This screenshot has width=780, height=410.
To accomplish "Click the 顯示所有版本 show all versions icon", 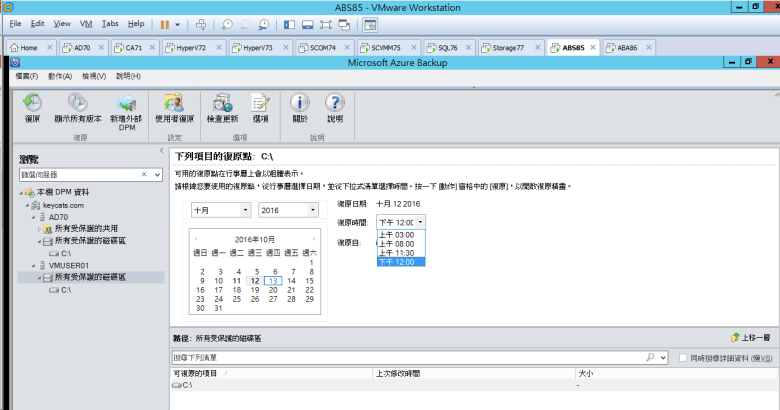I will [x=76, y=104].
